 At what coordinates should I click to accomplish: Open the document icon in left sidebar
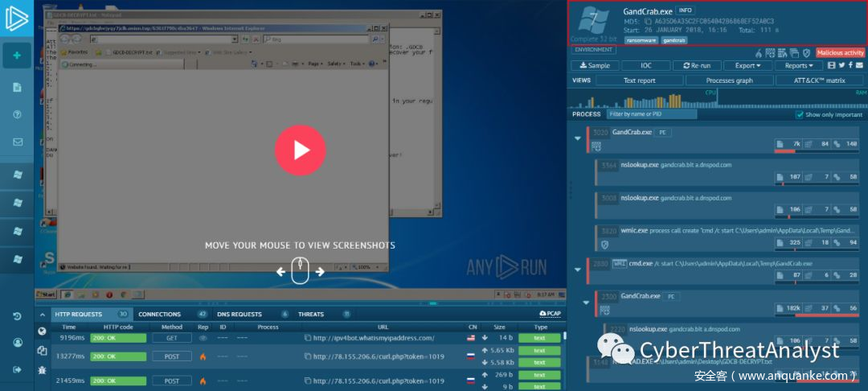(x=17, y=87)
